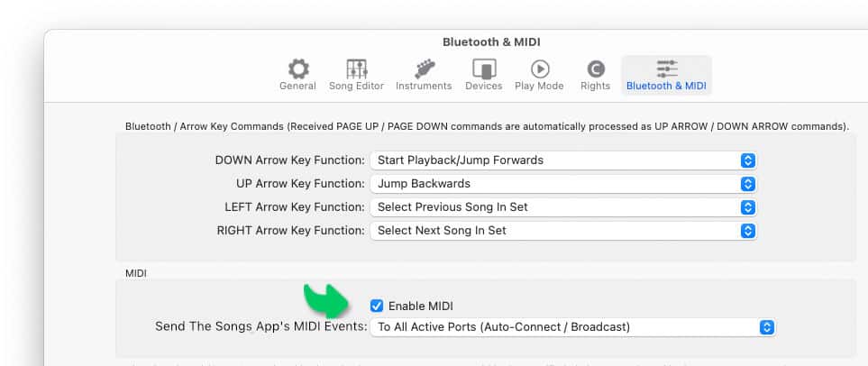This screenshot has width=868, height=366.
Task: Click blue chevron beside 'To All Active Ports'
Action: coord(766,327)
